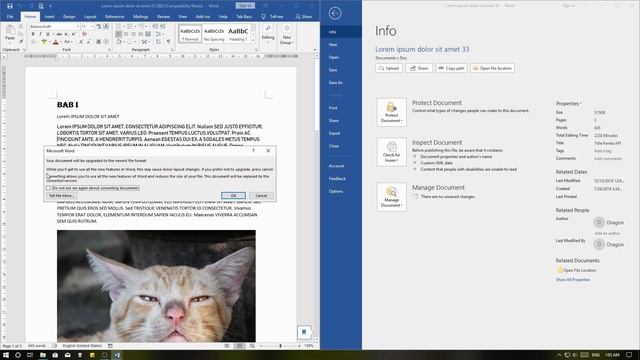Click the Check for Issues icon button
Screen dimensions: 640x360
click(x=391, y=152)
